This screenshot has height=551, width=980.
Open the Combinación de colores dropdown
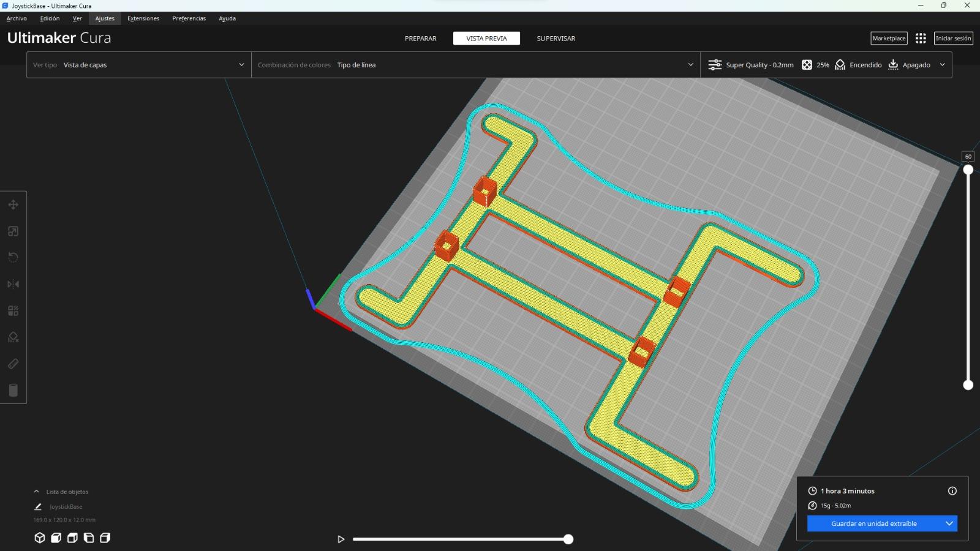(x=476, y=65)
